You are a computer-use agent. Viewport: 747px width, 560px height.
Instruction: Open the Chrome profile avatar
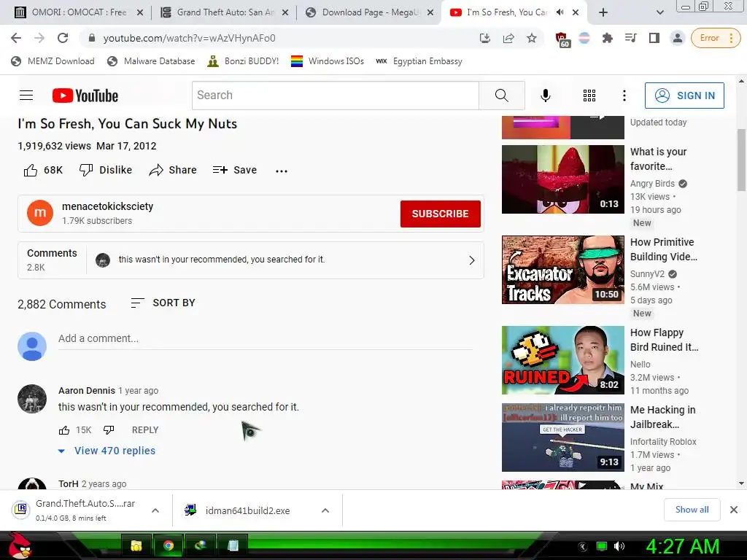pos(677,38)
